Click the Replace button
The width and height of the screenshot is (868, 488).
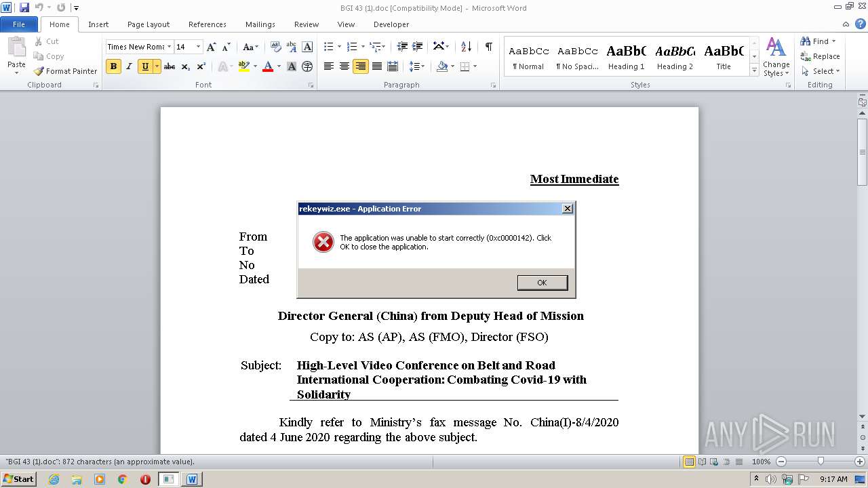[x=821, y=56]
